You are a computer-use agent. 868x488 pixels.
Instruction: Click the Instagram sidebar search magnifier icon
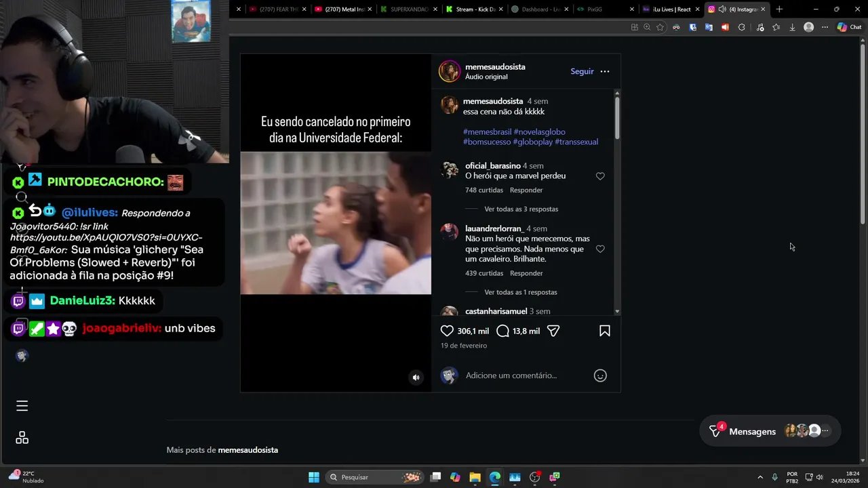click(22, 197)
